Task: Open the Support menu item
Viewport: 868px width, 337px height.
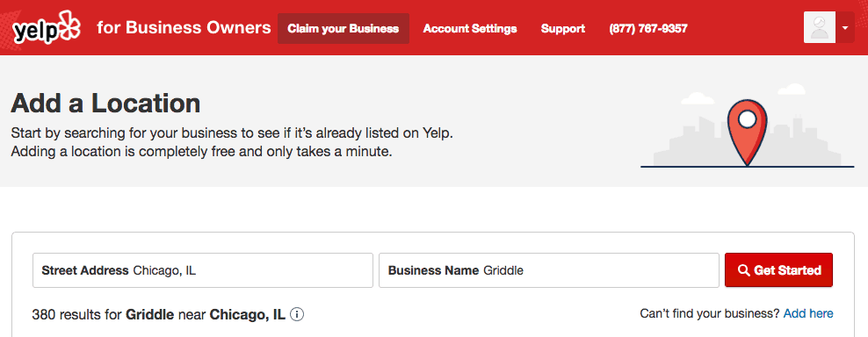Action: point(562,28)
